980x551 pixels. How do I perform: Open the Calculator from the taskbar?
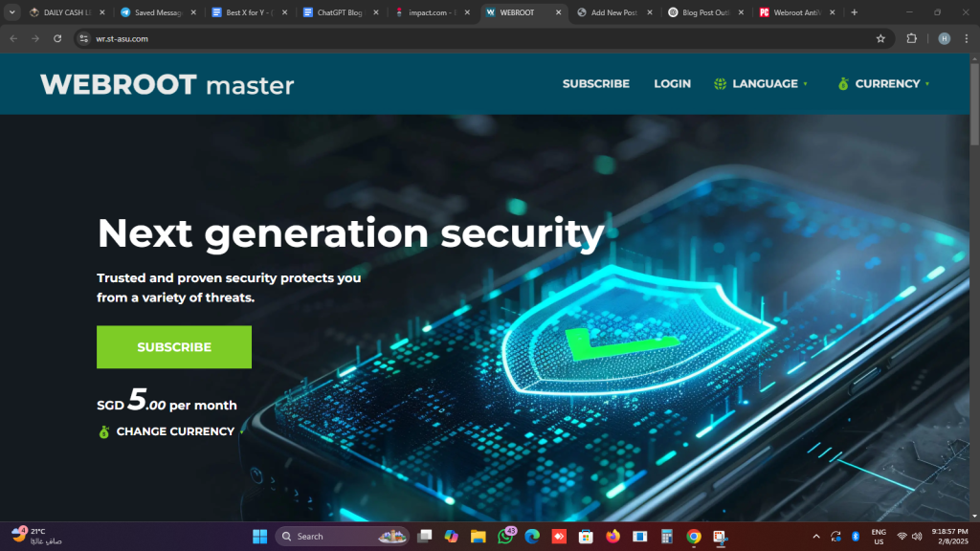667,536
